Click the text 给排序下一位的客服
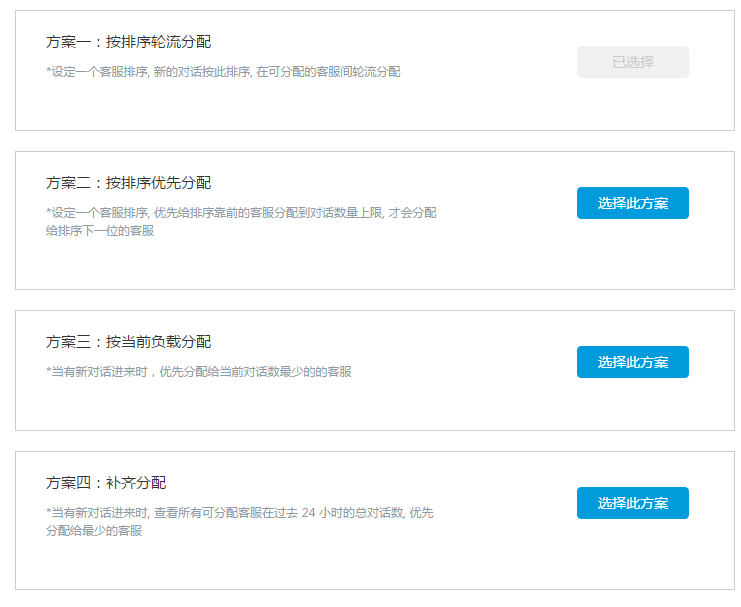 coord(100,231)
